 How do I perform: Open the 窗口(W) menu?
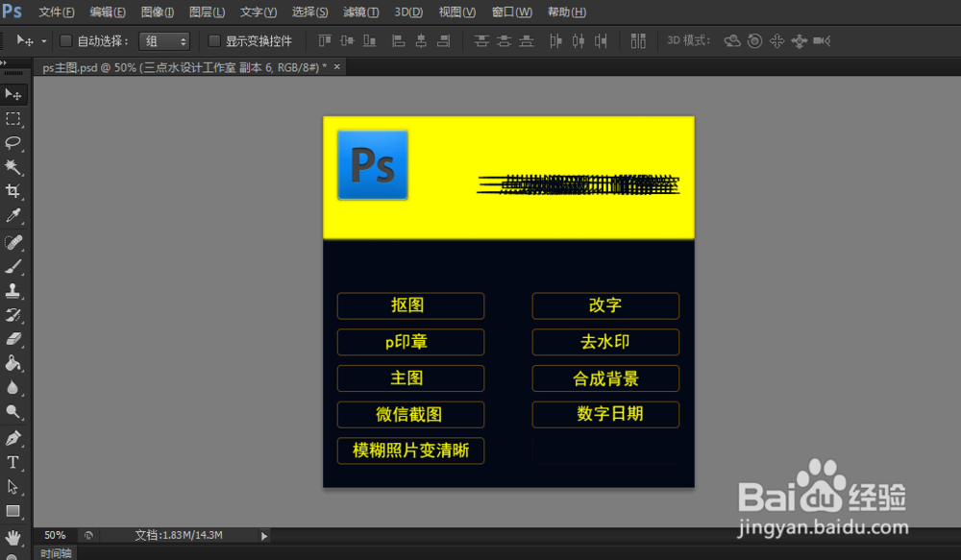click(512, 12)
